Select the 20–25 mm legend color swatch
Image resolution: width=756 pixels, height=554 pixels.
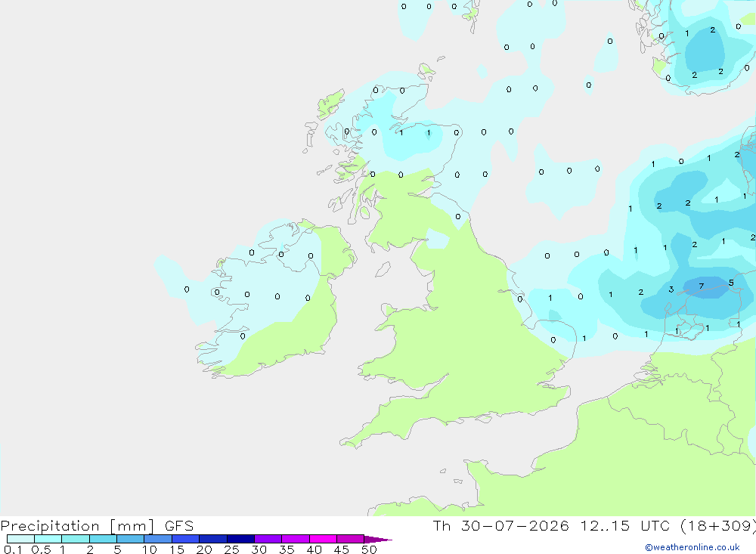tap(213, 539)
